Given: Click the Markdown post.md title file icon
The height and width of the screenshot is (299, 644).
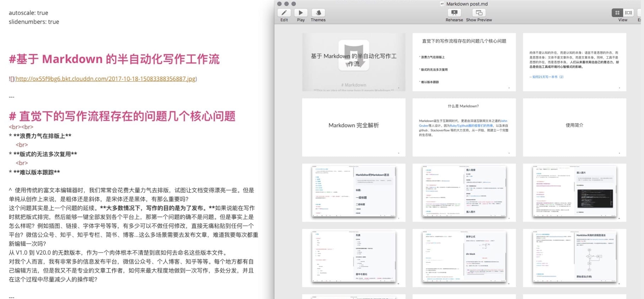Looking at the screenshot, I should [442, 4].
